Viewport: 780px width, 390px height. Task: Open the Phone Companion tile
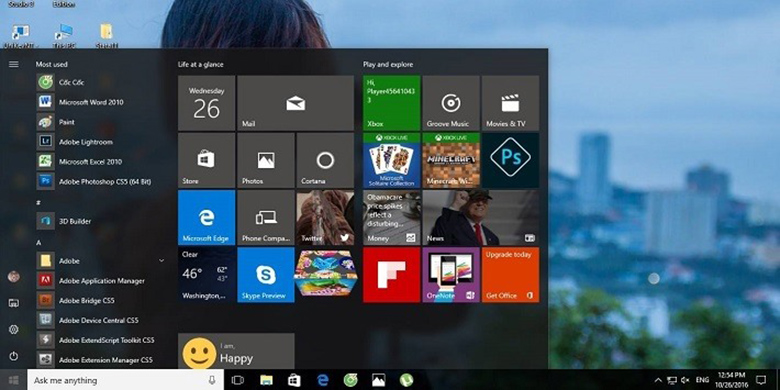(266, 217)
